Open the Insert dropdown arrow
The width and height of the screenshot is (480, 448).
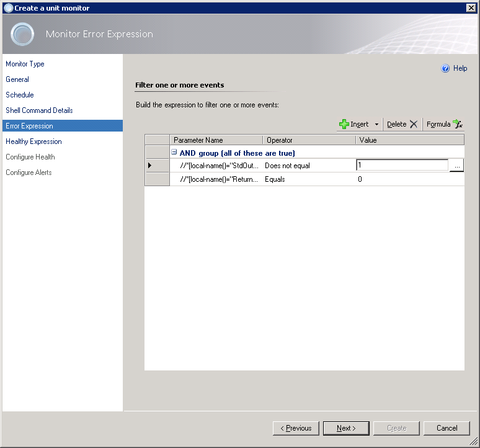[x=376, y=125]
